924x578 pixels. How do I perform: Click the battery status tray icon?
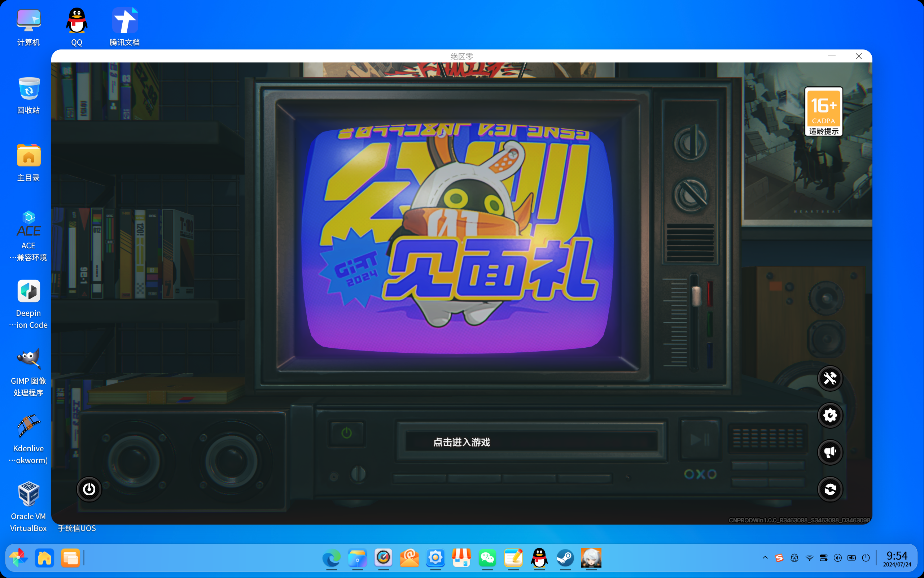(852, 558)
